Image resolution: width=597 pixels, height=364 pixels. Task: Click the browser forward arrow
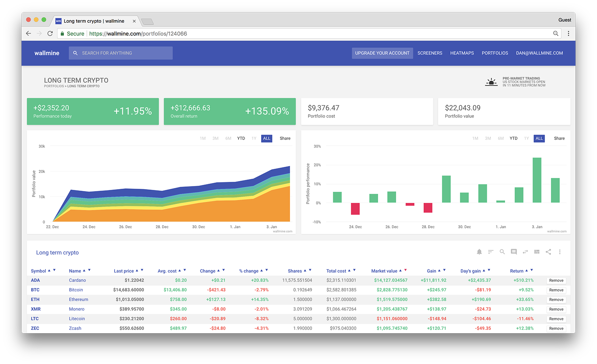(39, 33)
